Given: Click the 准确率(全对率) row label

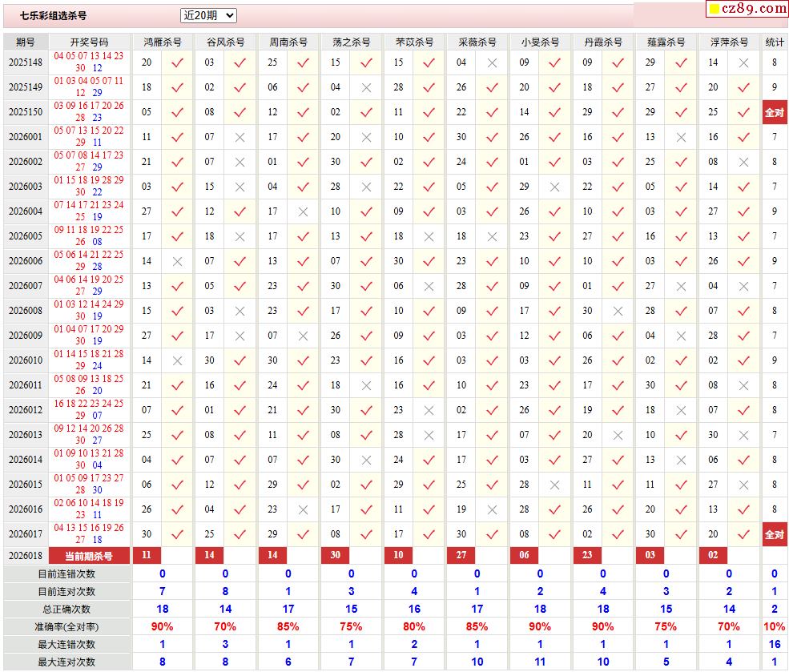Looking at the screenshot, I should pyautogui.click(x=66, y=626).
